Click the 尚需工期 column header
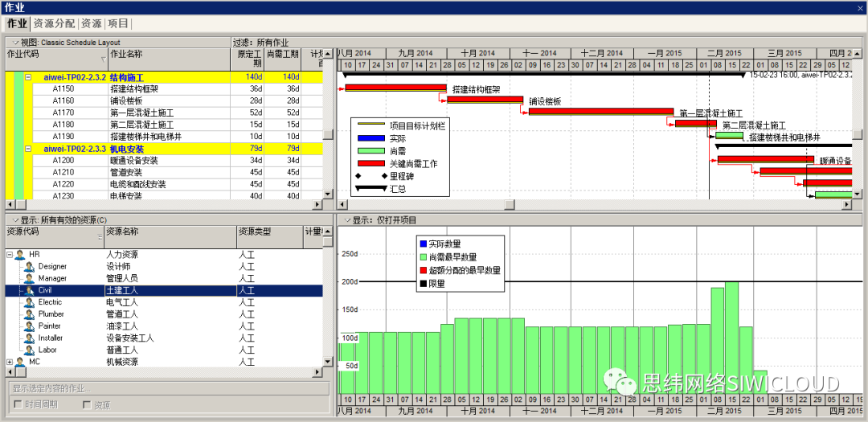Image resolution: width=868 pixels, height=422 pixels. [283, 59]
